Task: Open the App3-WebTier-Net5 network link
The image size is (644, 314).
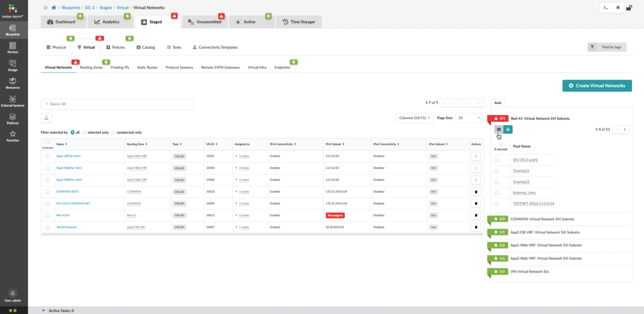Action: (x=69, y=180)
